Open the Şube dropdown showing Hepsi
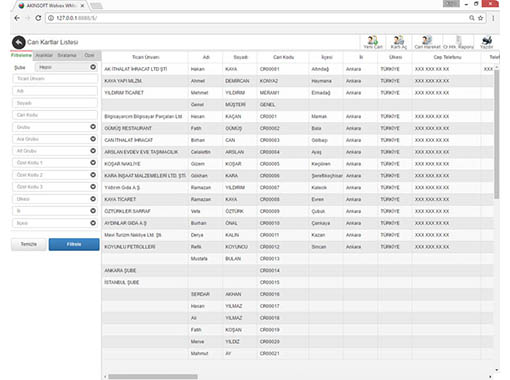The image size is (510, 380). coord(66,67)
